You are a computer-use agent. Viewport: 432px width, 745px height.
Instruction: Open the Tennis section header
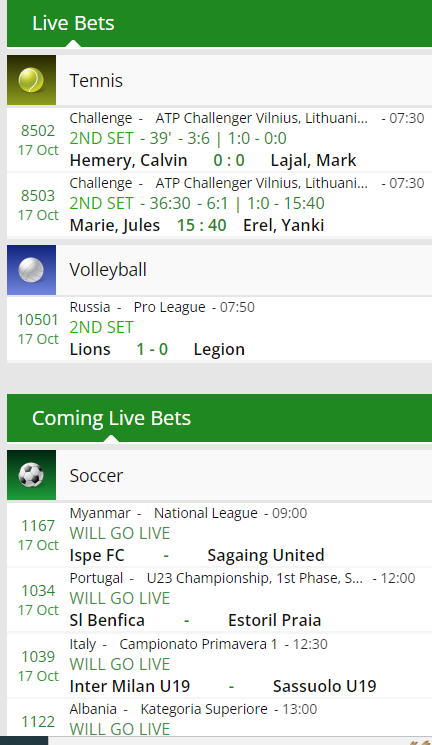(x=220, y=80)
